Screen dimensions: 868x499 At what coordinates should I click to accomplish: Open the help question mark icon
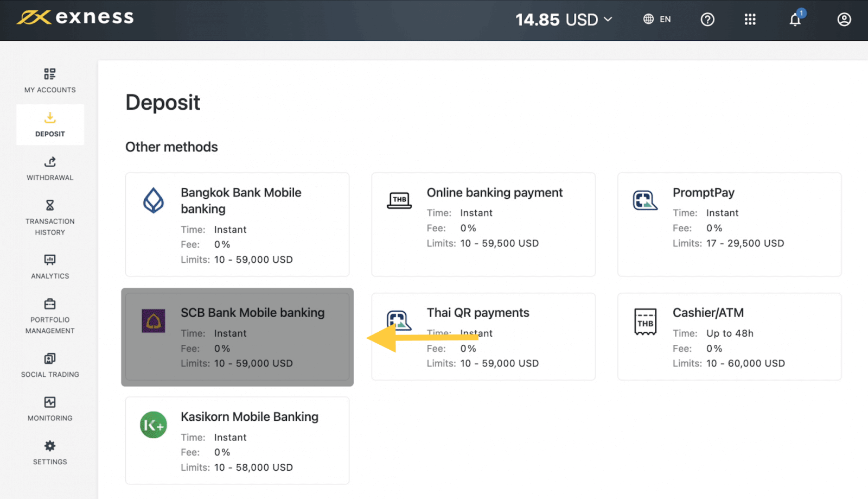click(x=707, y=20)
